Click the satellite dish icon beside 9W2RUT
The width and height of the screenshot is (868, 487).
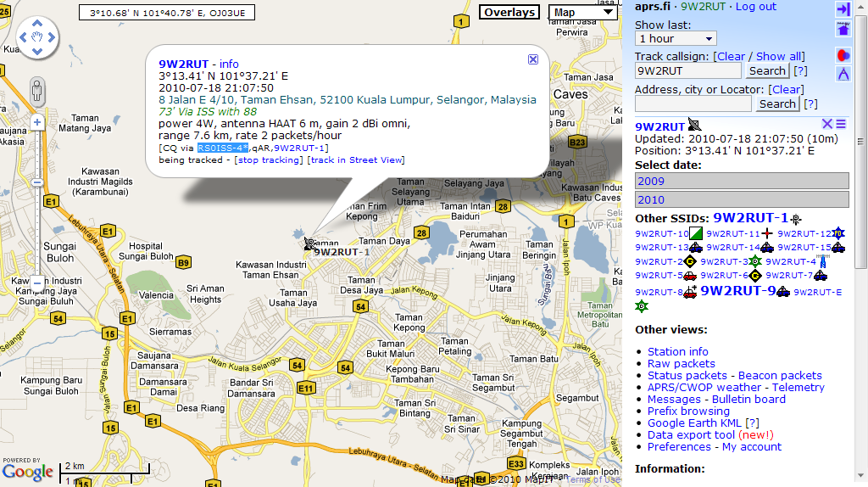(x=694, y=125)
